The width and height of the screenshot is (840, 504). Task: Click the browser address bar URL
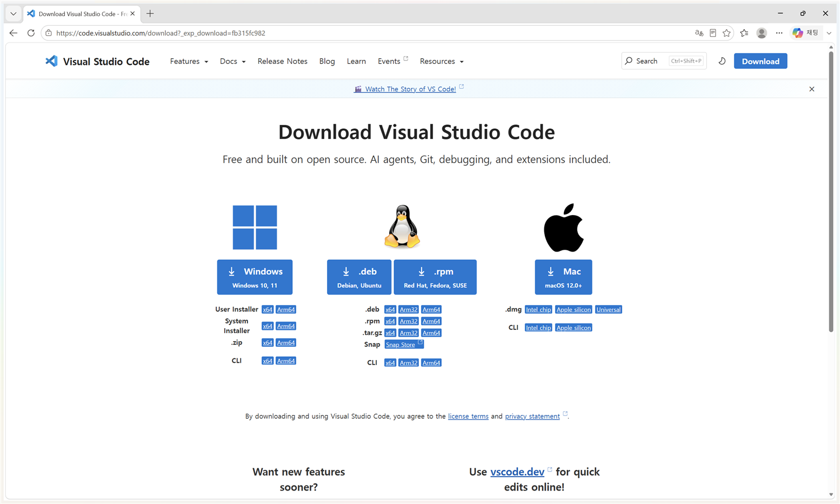point(161,33)
